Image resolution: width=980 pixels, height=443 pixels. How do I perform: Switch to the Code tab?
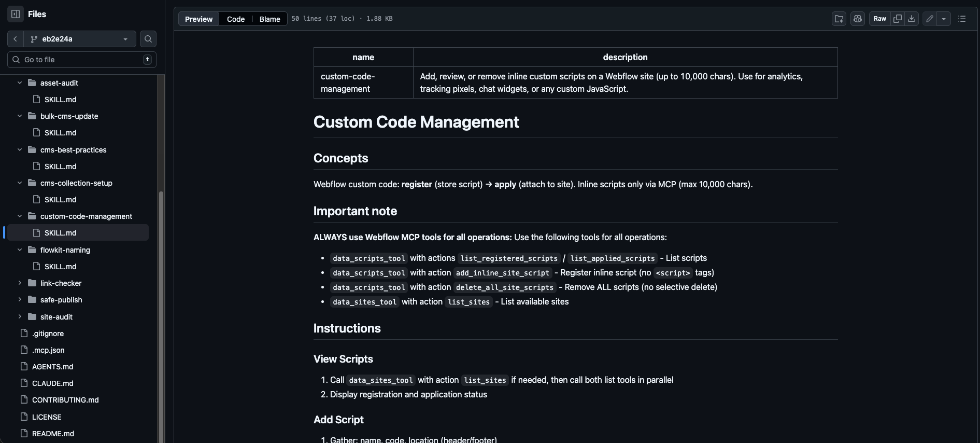(236, 19)
